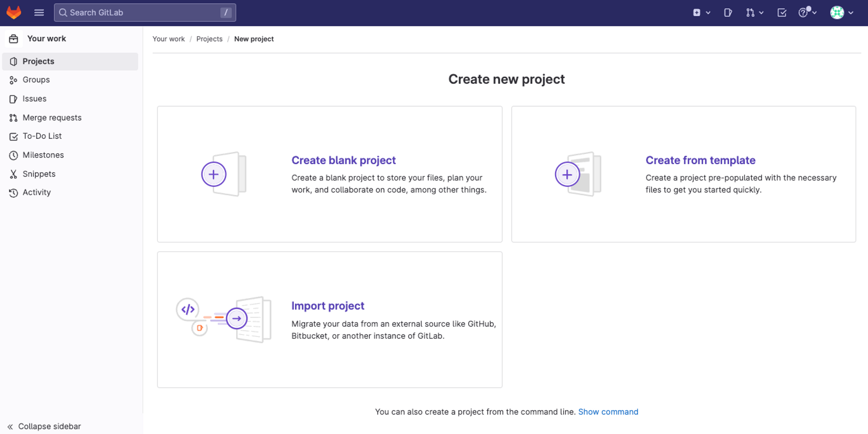The image size is (868, 434).
Task: Click the Create from template title
Action: (x=700, y=160)
